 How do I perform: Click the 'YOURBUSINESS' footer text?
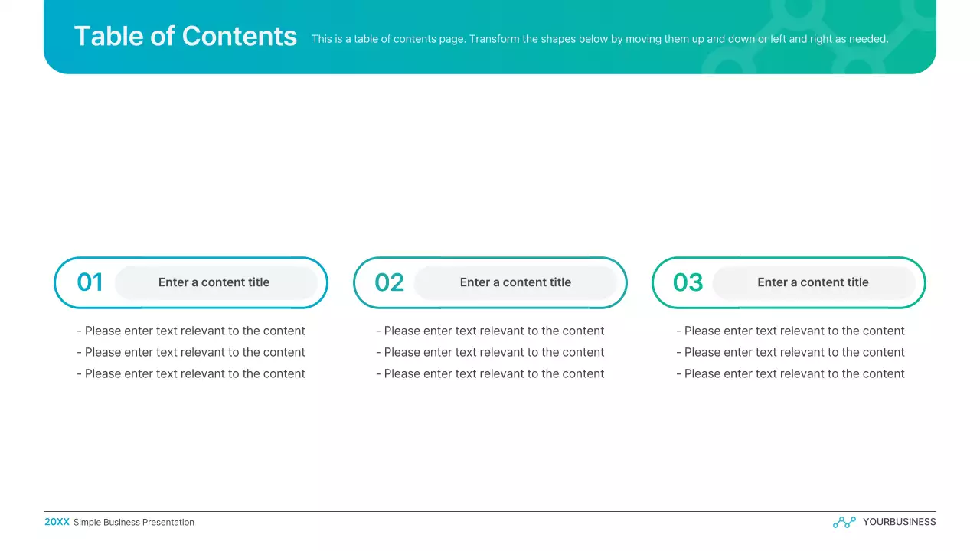[900, 522]
